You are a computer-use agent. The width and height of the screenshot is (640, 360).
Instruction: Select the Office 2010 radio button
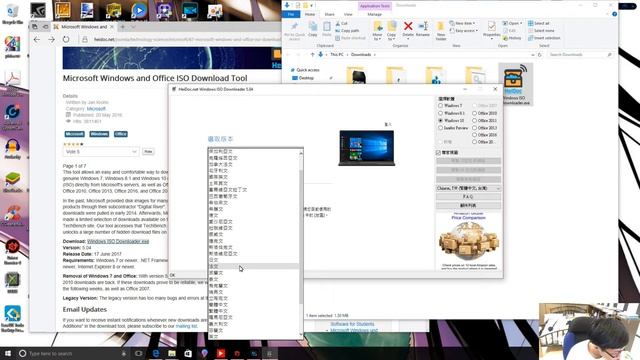tap(474, 113)
